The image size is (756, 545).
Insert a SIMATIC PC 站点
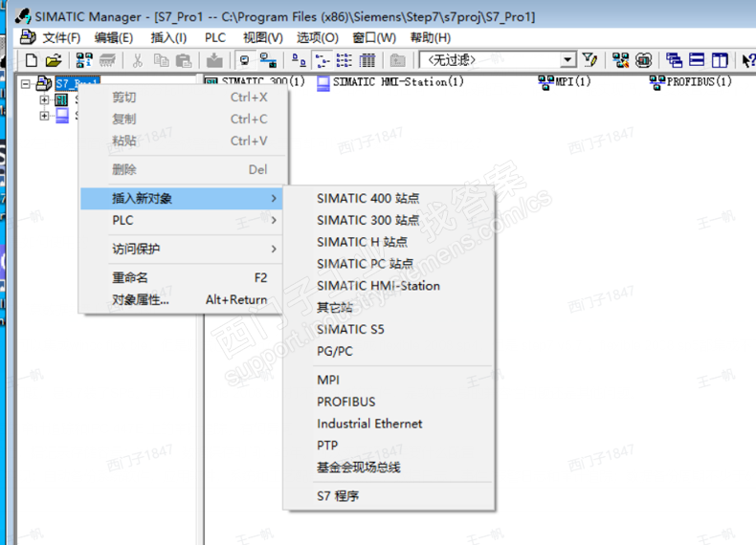389,264
